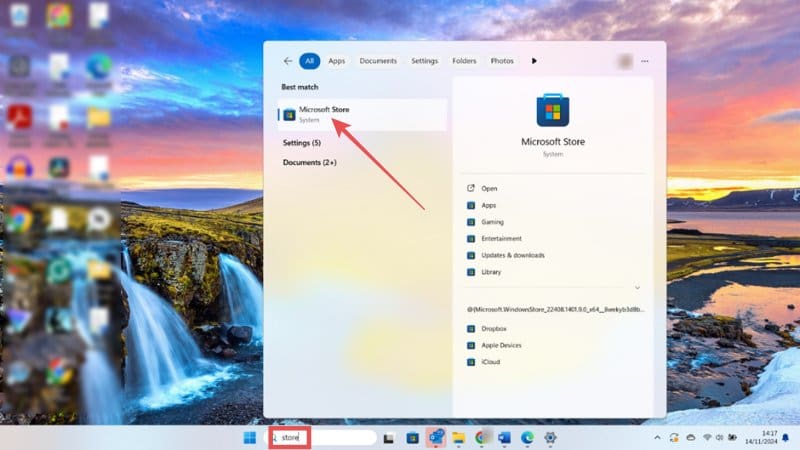Select the Folders filter tab

(463, 61)
